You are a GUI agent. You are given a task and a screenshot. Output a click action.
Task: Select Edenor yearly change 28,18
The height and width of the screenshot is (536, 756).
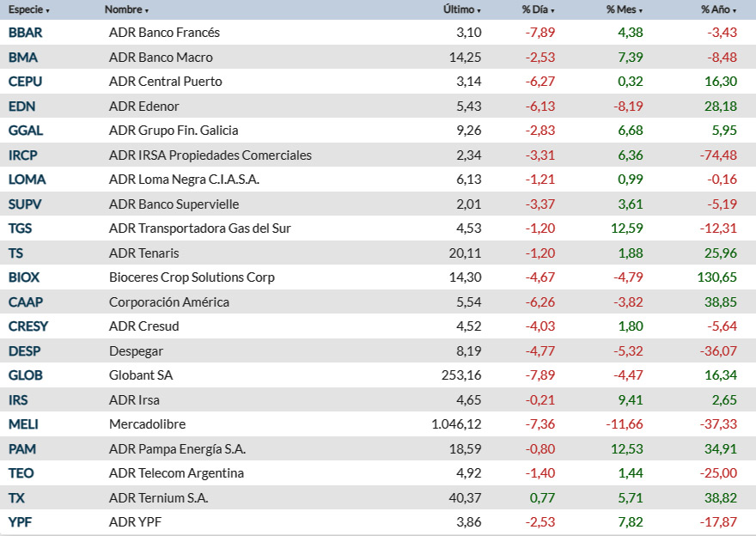point(721,107)
